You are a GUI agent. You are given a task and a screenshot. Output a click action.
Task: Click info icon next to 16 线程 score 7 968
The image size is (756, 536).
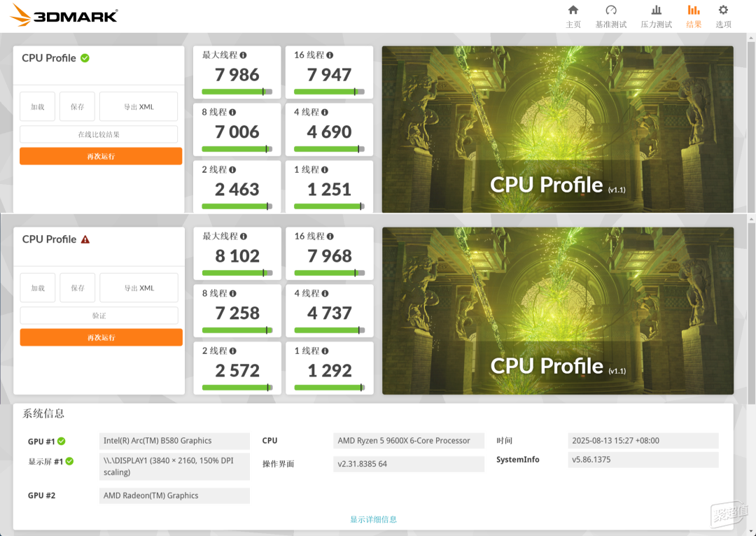330,237
